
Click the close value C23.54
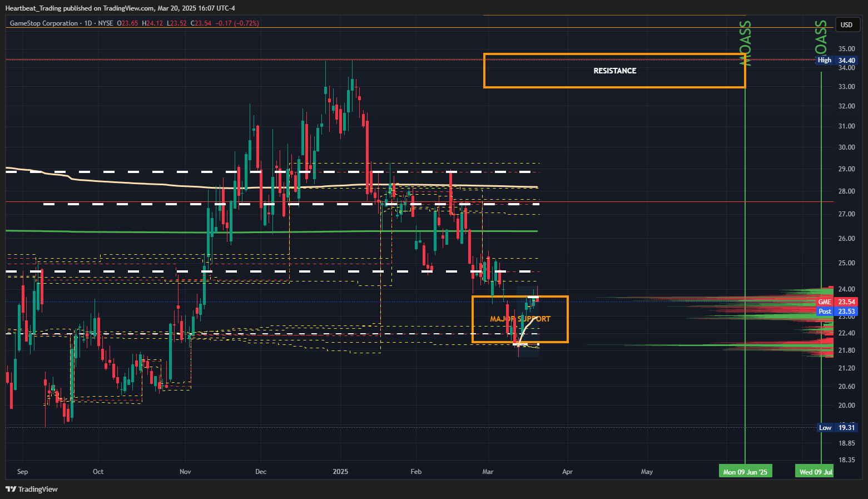pyautogui.click(x=201, y=23)
